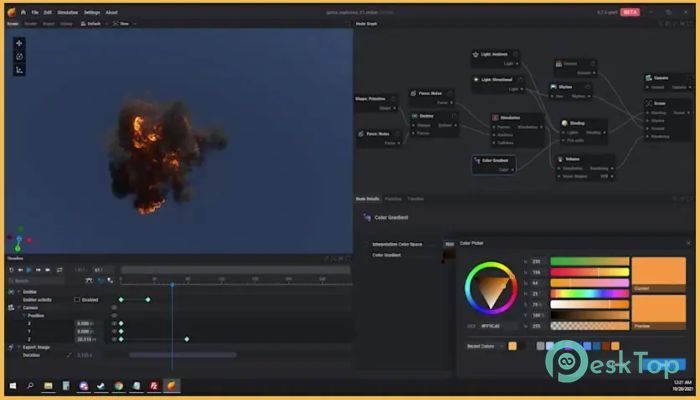The image size is (700, 400).
Task: Click the Emitter icon in timeline list
Action: 11,292
